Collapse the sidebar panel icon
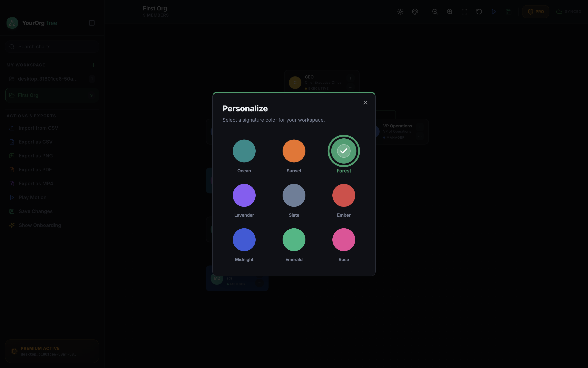Screen dimensions: 588x368 (92, 23)
